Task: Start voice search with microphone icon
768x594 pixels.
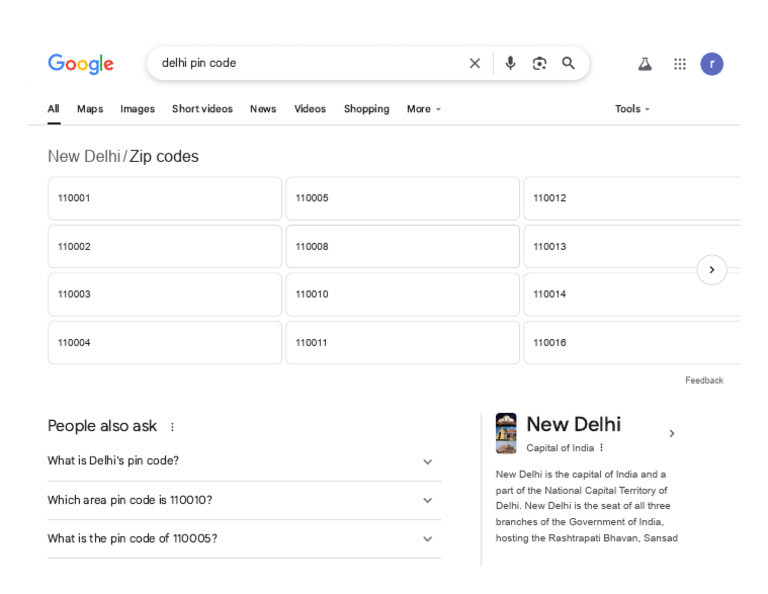Action: (x=510, y=64)
